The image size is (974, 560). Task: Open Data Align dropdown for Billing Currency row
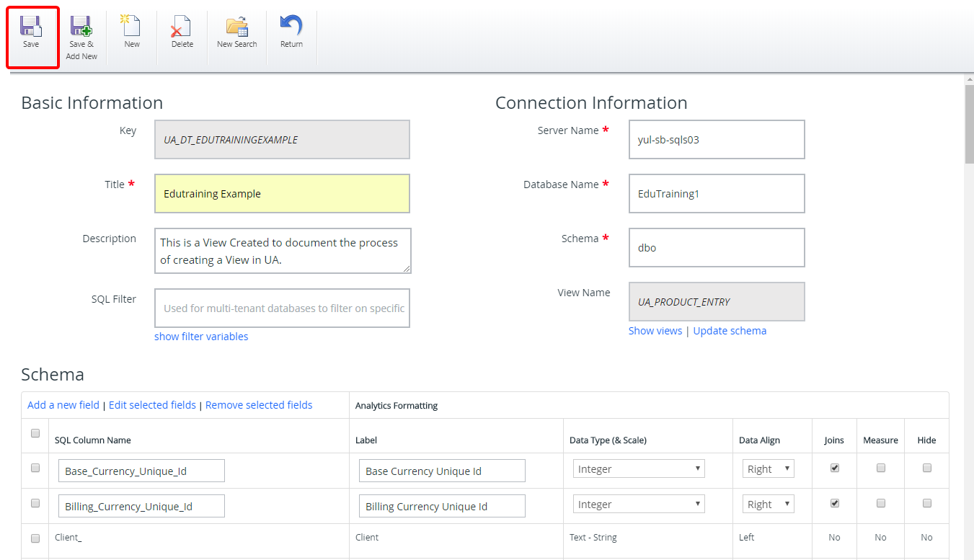pos(769,505)
